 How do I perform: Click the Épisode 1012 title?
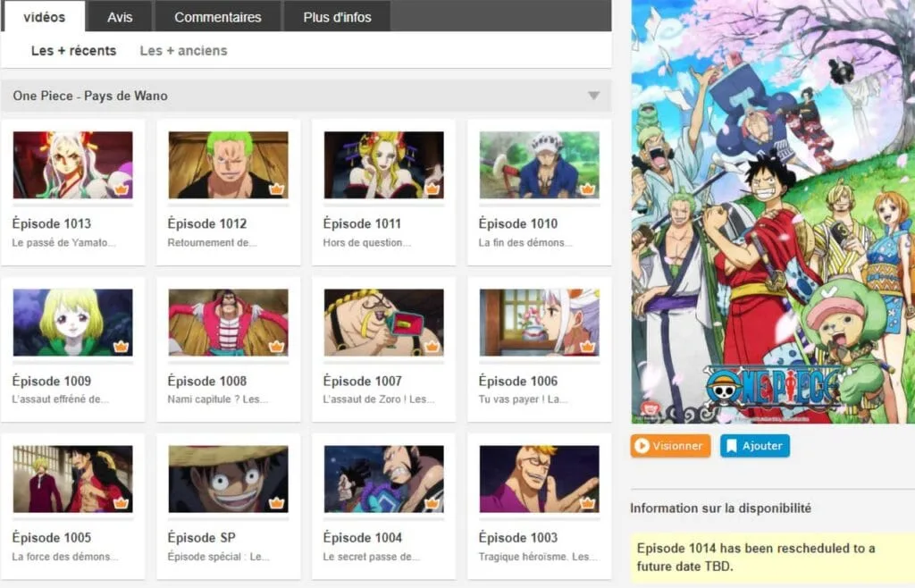[x=207, y=223]
